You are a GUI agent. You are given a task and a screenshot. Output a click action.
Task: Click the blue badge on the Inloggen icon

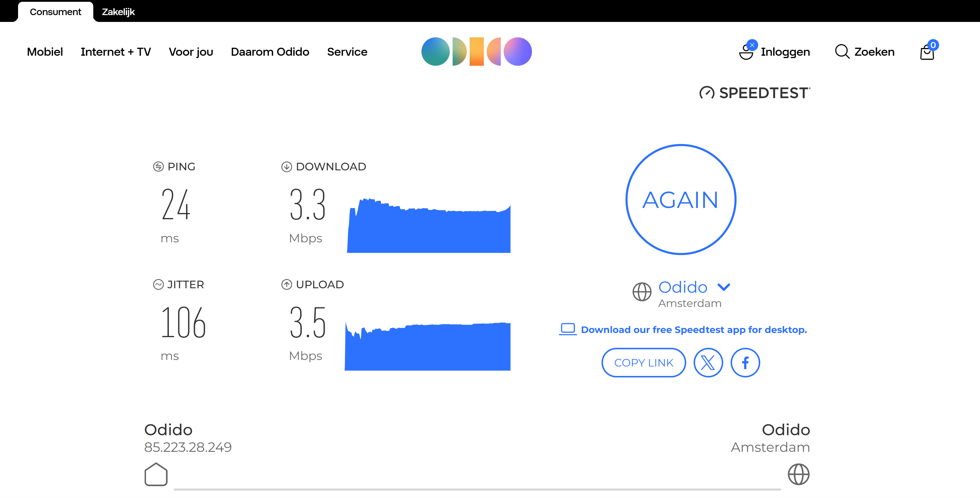[752, 45]
